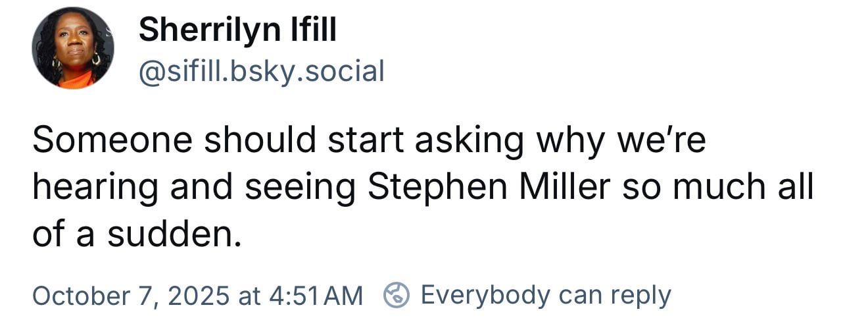Click the word "hearing" in the post
868x324 pixels.
point(95,188)
